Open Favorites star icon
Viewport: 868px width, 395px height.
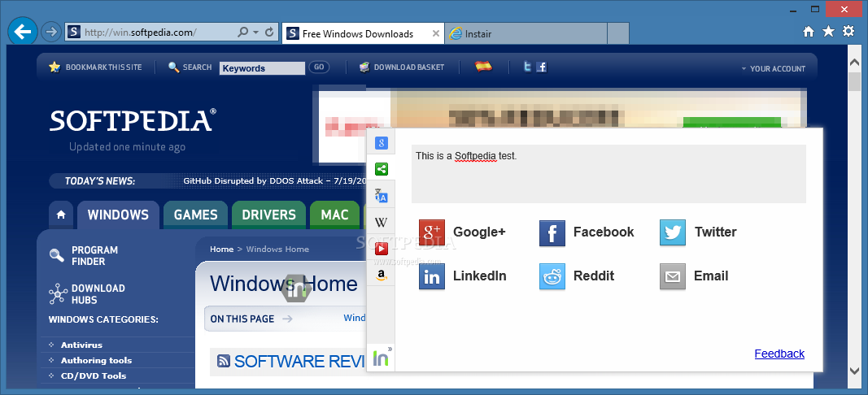pyautogui.click(x=828, y=32)
